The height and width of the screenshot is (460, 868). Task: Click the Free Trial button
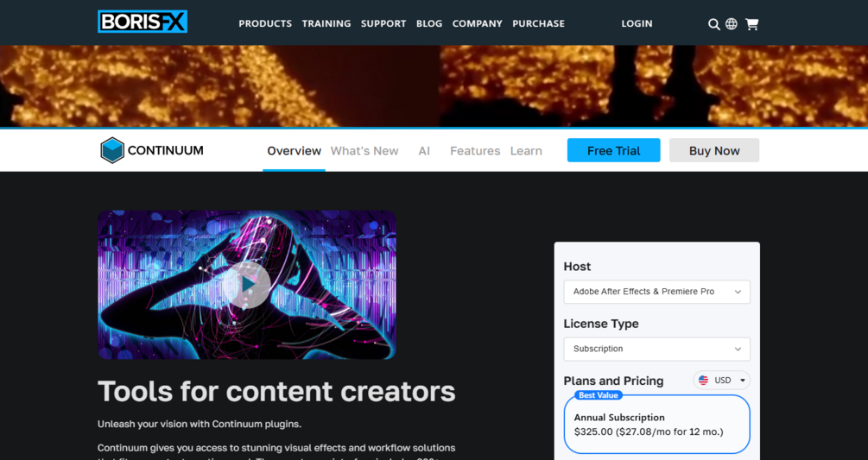pos(613,150)
